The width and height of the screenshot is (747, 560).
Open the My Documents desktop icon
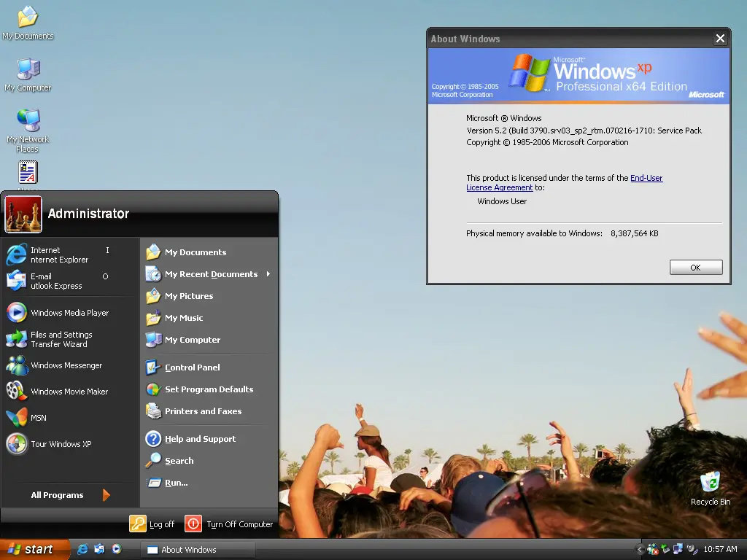[28, 23]
